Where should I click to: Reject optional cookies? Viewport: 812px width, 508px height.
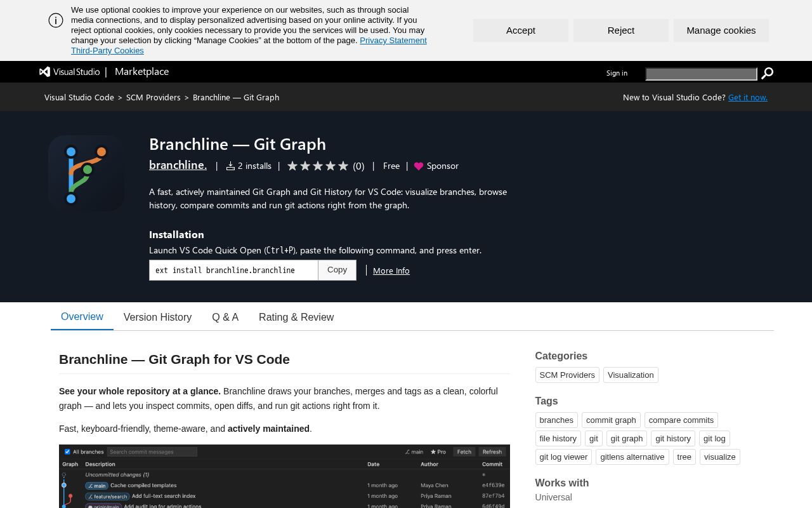point(621,30)
